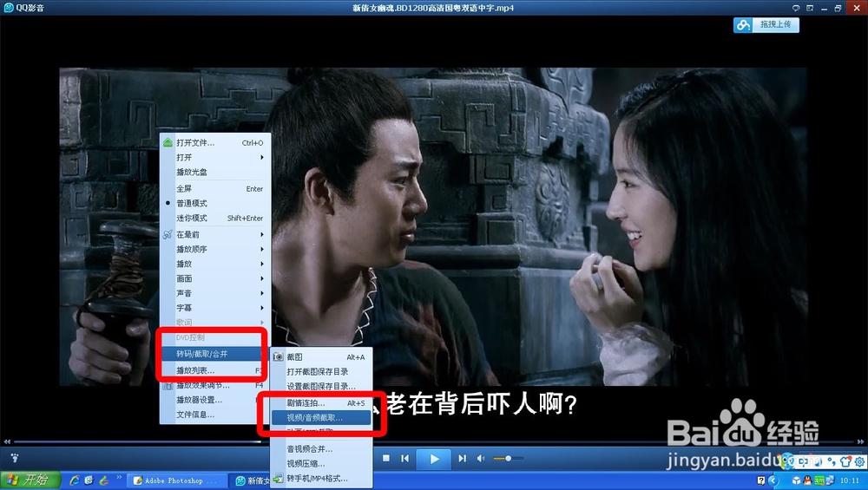The image size is (868, 490).
Task: Open the gear icon in the player's bottom-right toolbox
Action: tap(859, 461)
